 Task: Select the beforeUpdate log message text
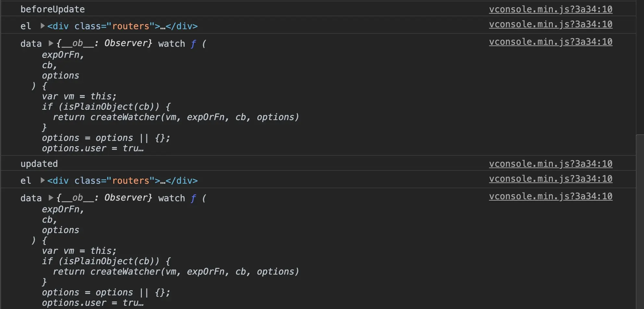(x=53, y=9)
